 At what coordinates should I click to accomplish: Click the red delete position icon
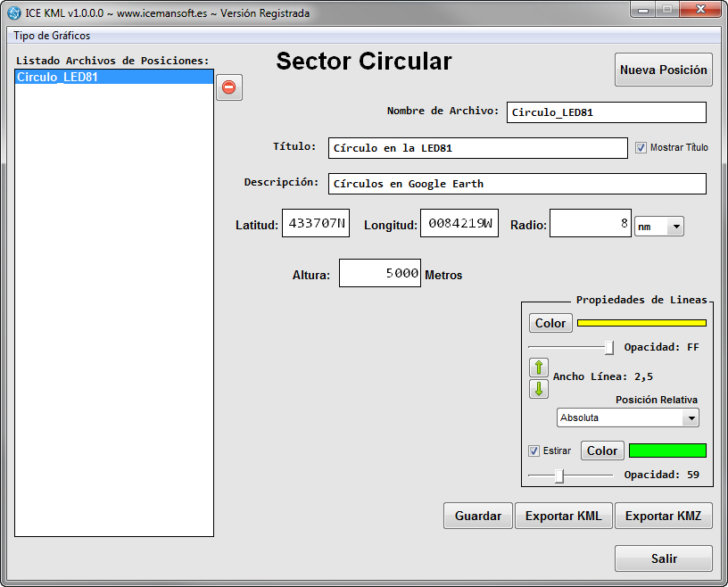(228, 87)
